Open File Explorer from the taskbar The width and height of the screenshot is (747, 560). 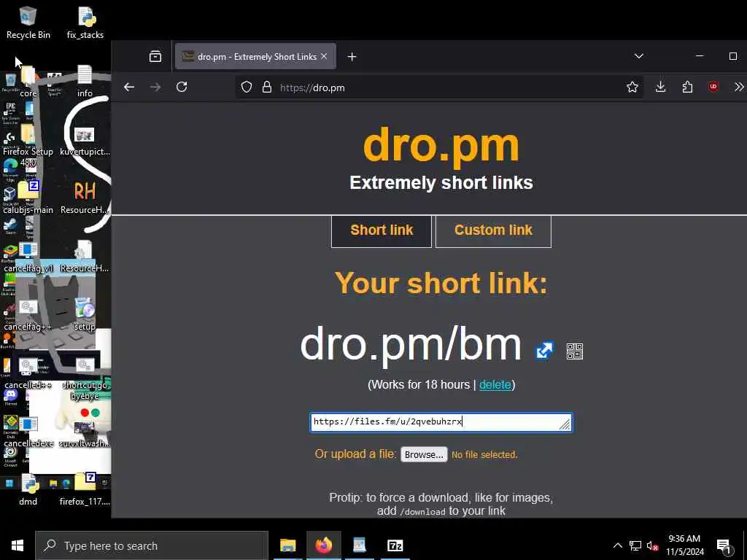287,545
